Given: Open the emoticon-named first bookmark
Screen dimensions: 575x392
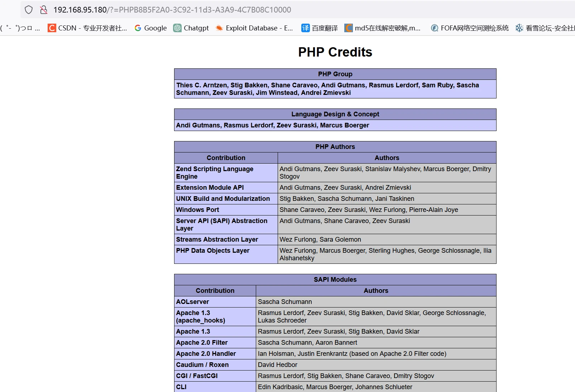Looking at the screenshot, I should 20,28.
